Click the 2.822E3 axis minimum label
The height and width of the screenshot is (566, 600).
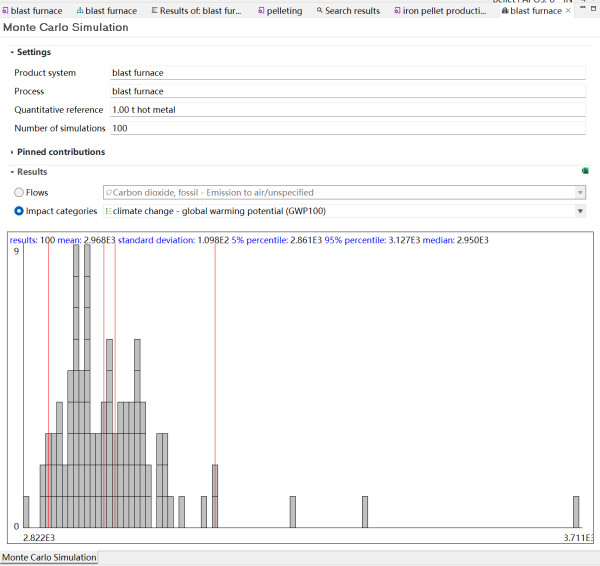39,538
